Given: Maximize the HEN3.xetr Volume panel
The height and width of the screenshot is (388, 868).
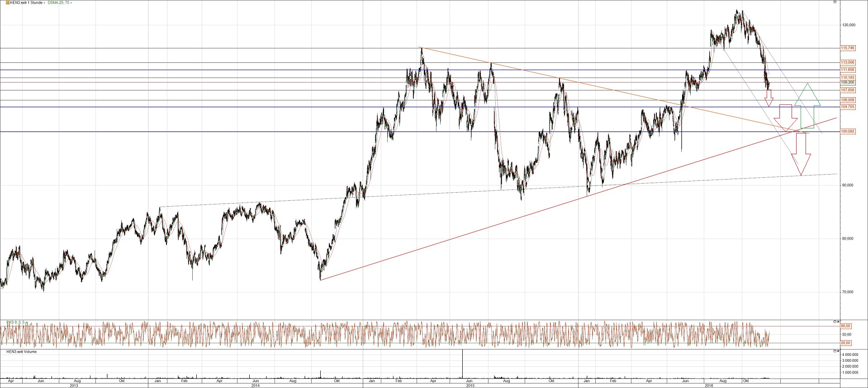Looking at the screenshot, I should click(x=835, y=351).
